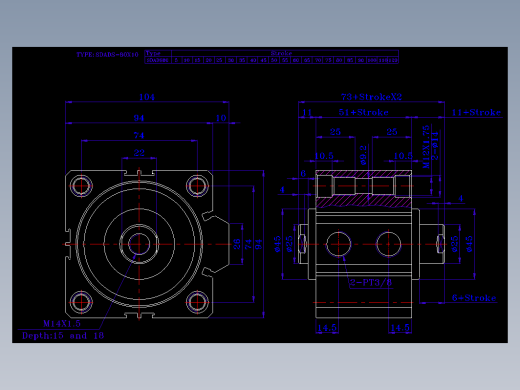Click the 'Depth:15 and 18' note

(x=63, y=336)
